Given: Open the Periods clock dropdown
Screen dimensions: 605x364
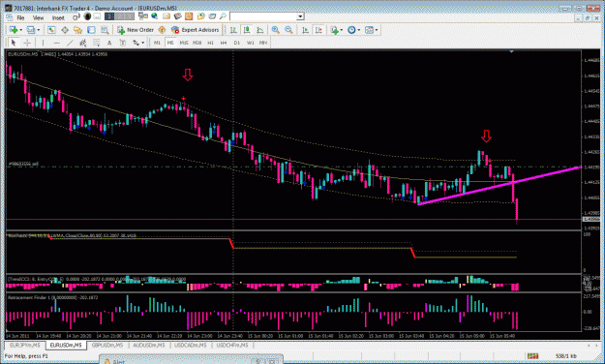Looking at the screenshot, I should click(x=353, y=30).
